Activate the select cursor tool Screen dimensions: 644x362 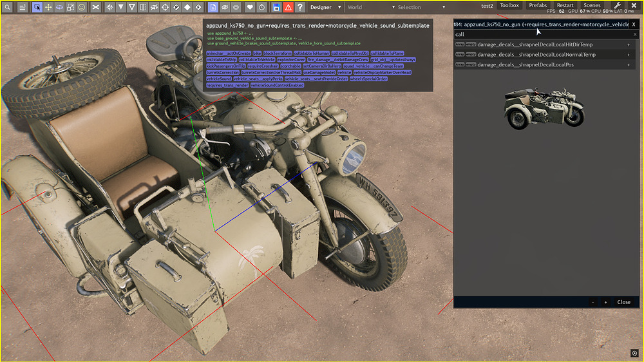[37, 7]
